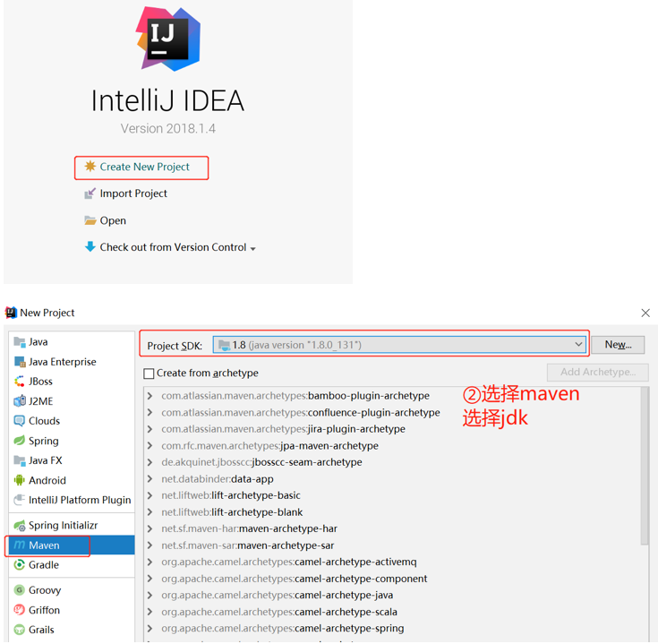This screenshot has height=644, width=658.
Task: Click the Groovy G icon
Action: (20, 590)
